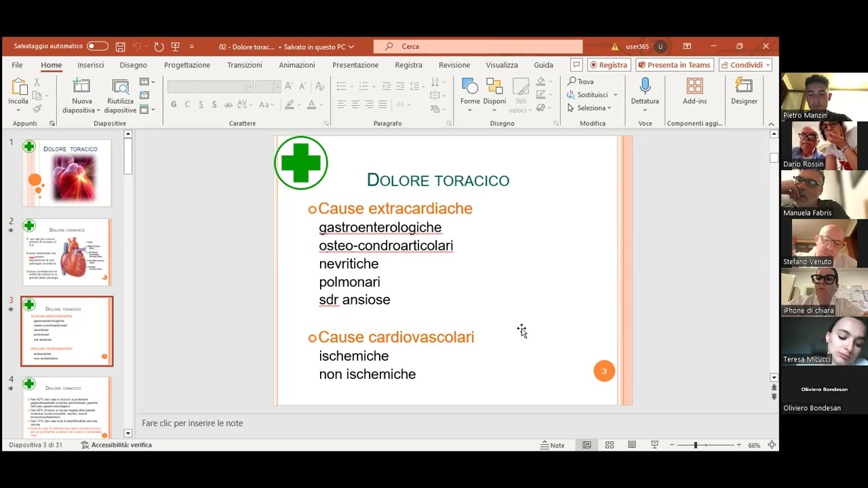Click the Dettatura microphone icon
Viewport: 868px width, 488px height.
pos(645,86)
